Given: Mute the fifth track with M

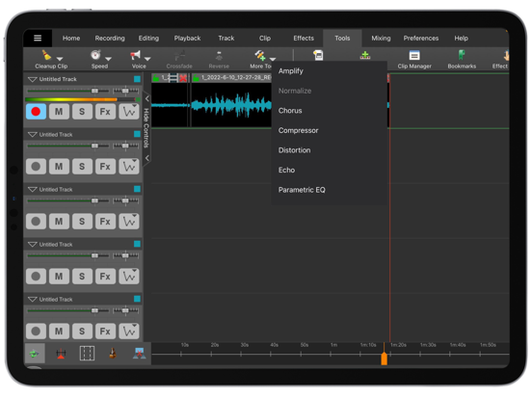Looking at the screenshot, I should point(59,332).
